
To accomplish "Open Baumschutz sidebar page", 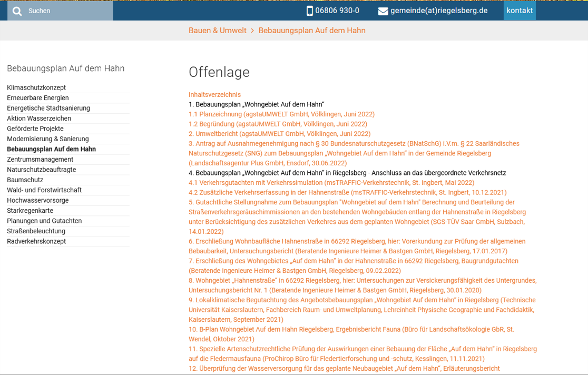I will coord(26,180).
